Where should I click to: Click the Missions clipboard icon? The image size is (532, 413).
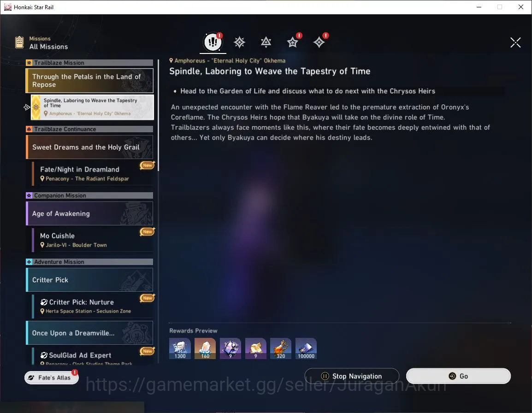click(x=19, y=42)
